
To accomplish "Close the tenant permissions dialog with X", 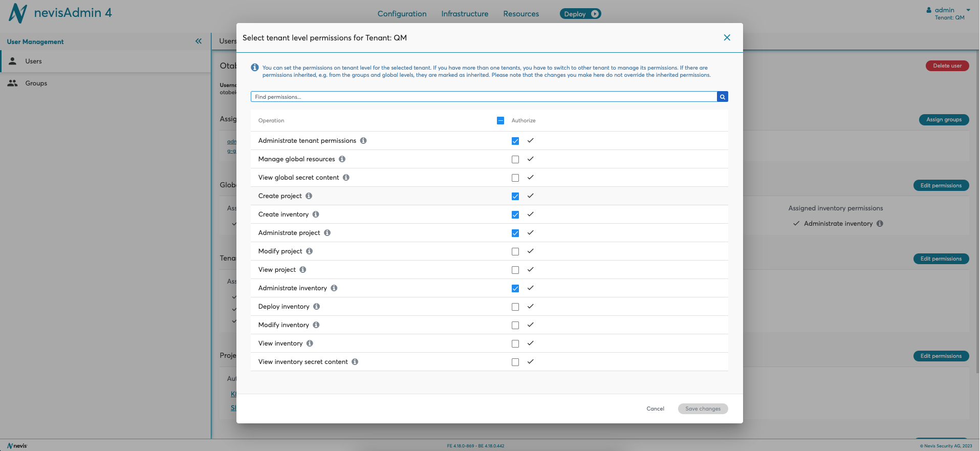I will pos(727,38).
